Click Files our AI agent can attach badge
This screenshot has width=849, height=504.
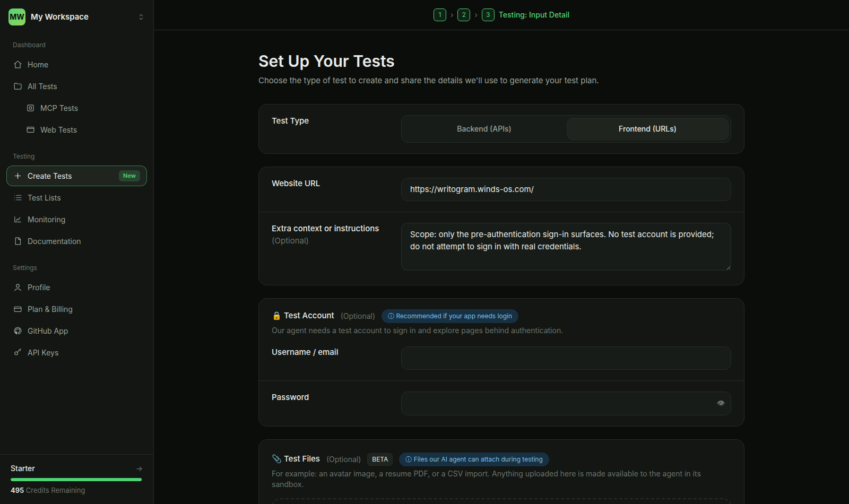coord(474,459)
